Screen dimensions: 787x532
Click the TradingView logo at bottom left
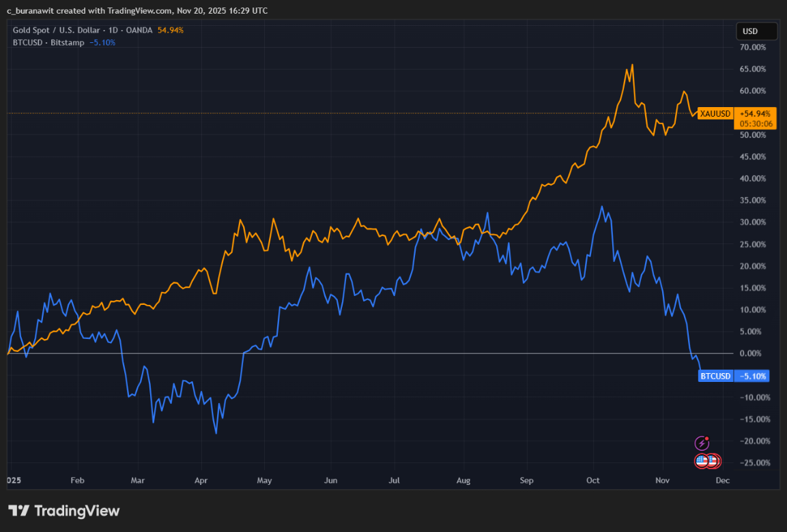63,511
